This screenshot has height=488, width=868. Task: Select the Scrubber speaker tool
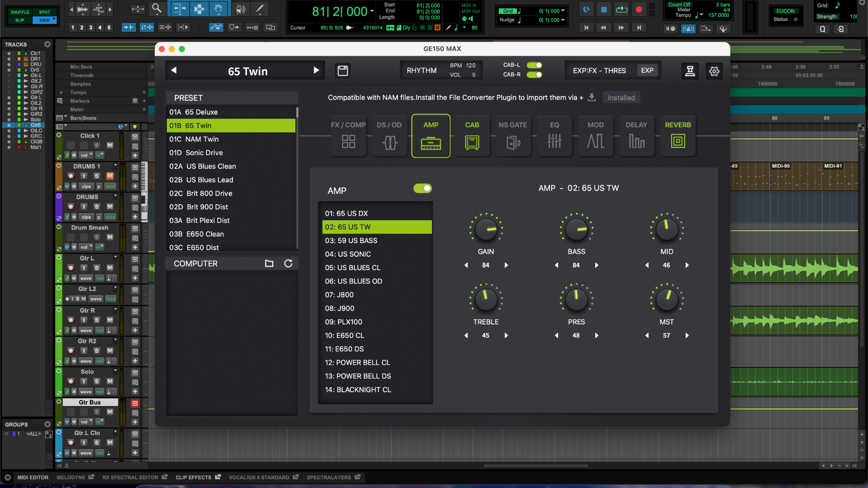tap(241, 9)
